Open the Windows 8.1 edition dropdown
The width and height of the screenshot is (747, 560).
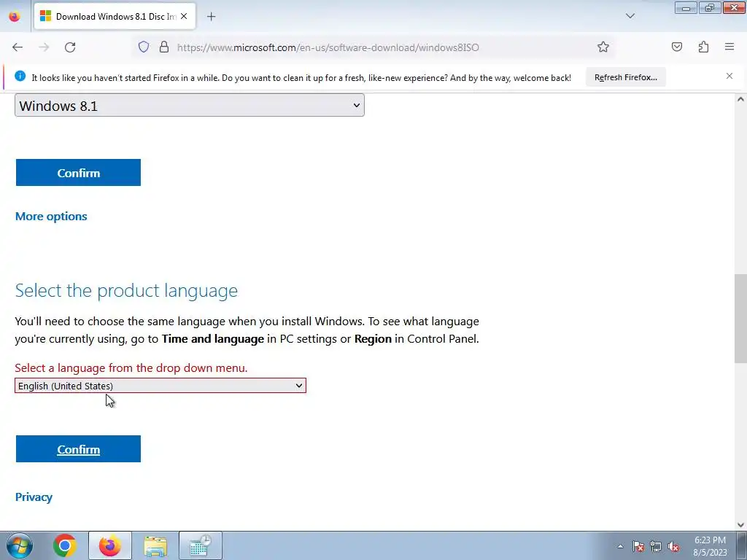click(x=190, y=105)
